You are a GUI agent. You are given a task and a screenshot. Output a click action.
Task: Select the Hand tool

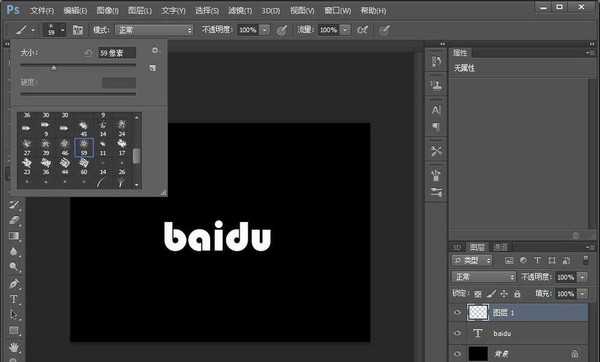(13, 347)
